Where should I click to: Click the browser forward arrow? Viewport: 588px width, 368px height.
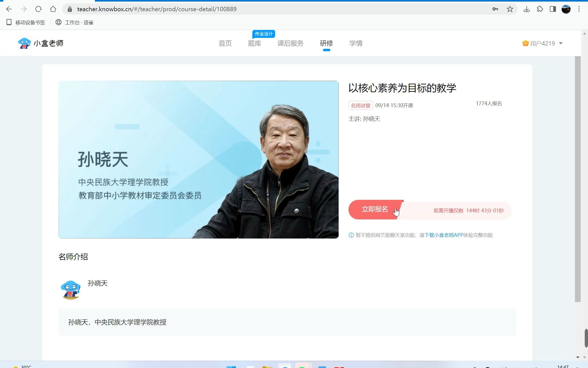(x=24, y=9)
